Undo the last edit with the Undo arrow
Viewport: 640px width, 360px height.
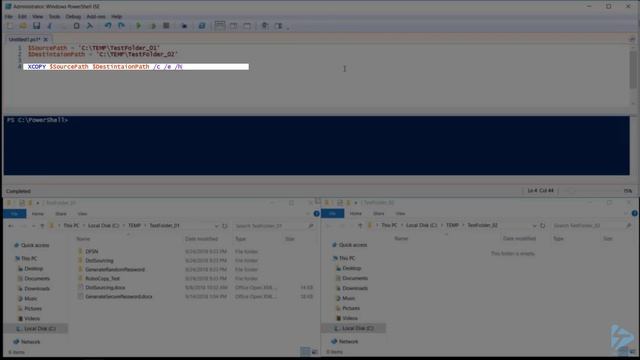coord(108,26)
